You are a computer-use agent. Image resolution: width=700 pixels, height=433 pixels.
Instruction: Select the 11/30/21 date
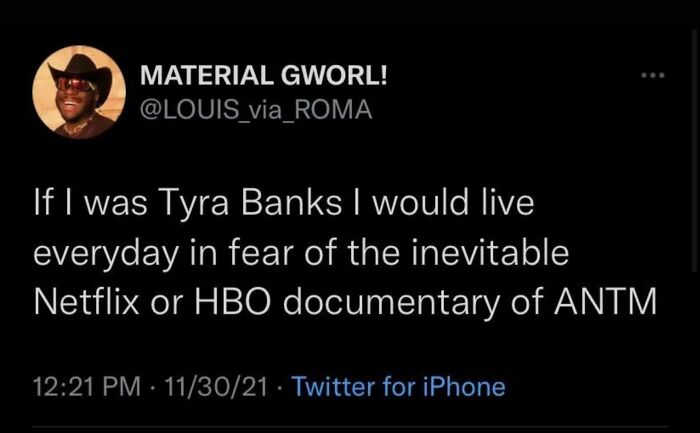pyautogui.click(x=216, y=387)
